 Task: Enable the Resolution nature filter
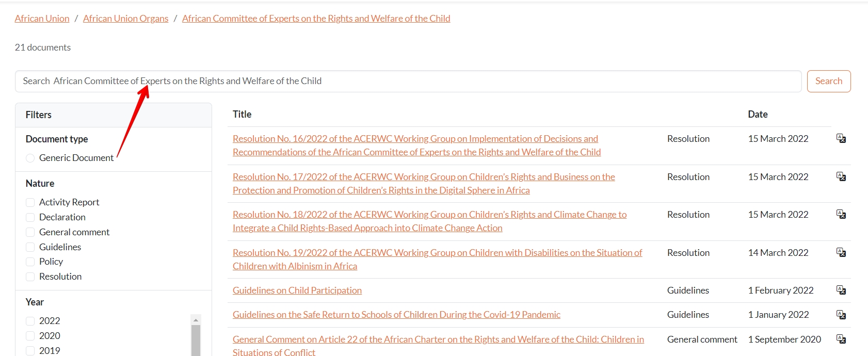tap(30, 277)
